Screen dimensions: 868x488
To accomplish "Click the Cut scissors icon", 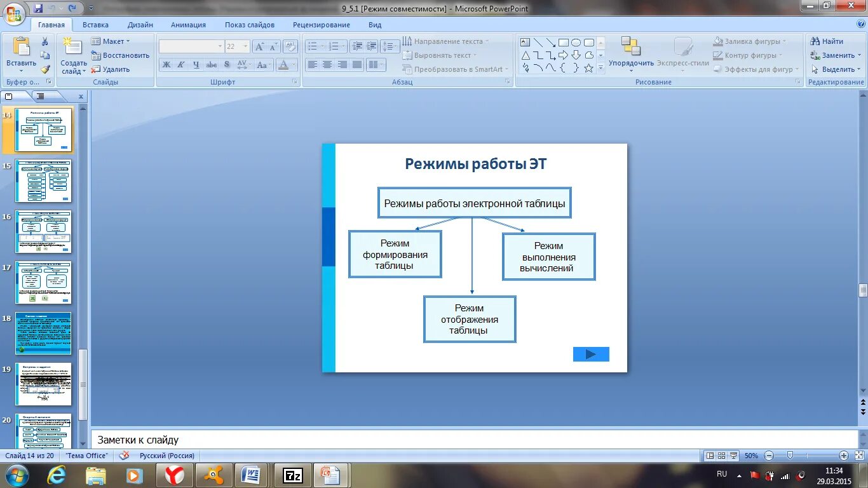I will (x=45, y=41).
